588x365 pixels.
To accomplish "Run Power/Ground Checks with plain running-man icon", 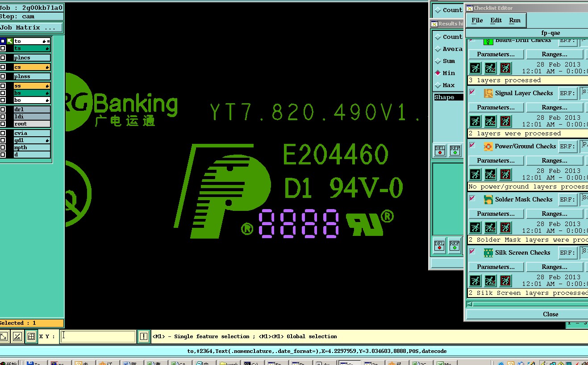I will pos(475,174).
